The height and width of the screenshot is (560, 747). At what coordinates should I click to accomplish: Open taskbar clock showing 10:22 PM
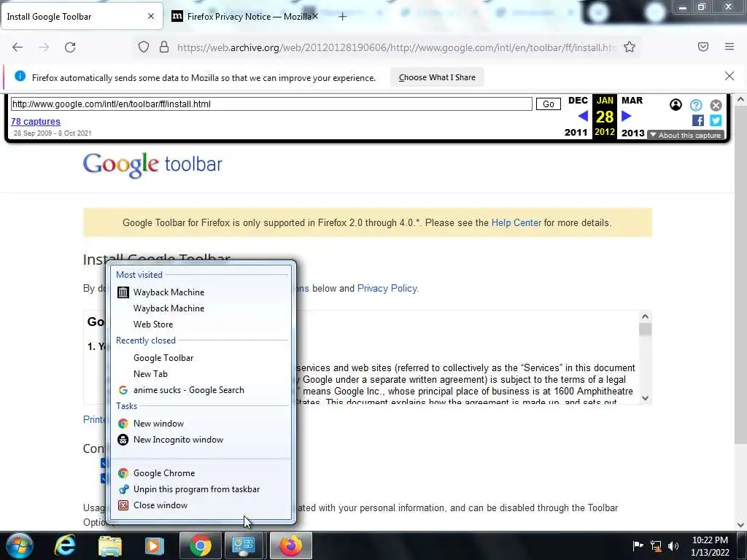710,546
